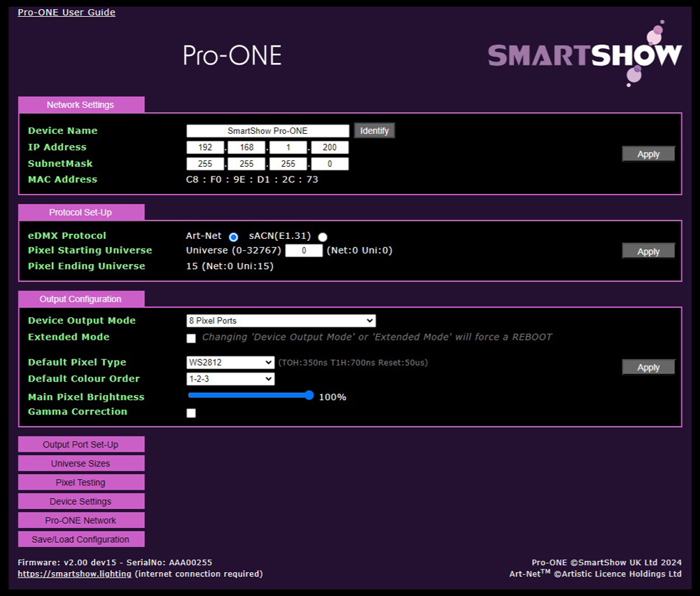
Task: Open the Save/Load Configuration page
Action: 80,539
